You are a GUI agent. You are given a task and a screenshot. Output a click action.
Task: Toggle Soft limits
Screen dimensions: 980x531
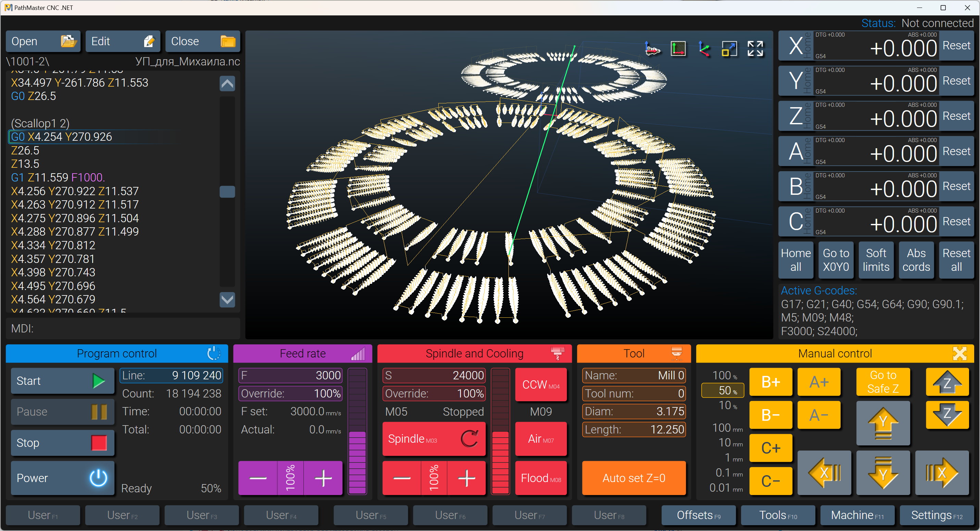[x=876, y=260]
